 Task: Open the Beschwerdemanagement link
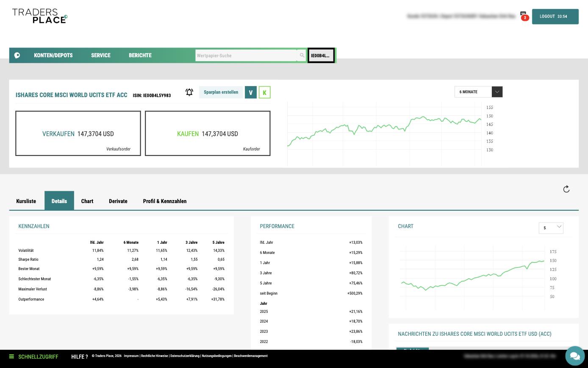251,356
